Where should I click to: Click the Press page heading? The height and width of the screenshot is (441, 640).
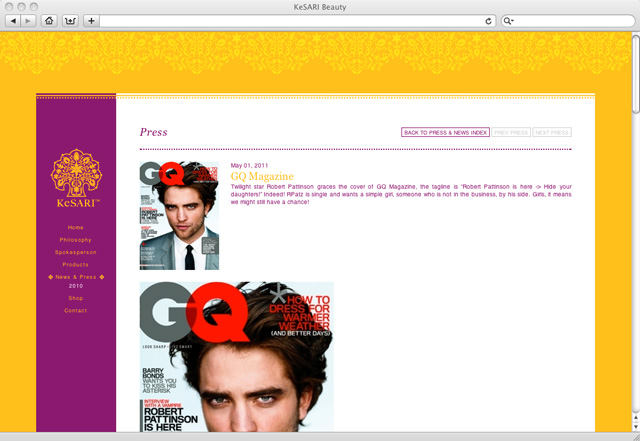click(153, 132)
